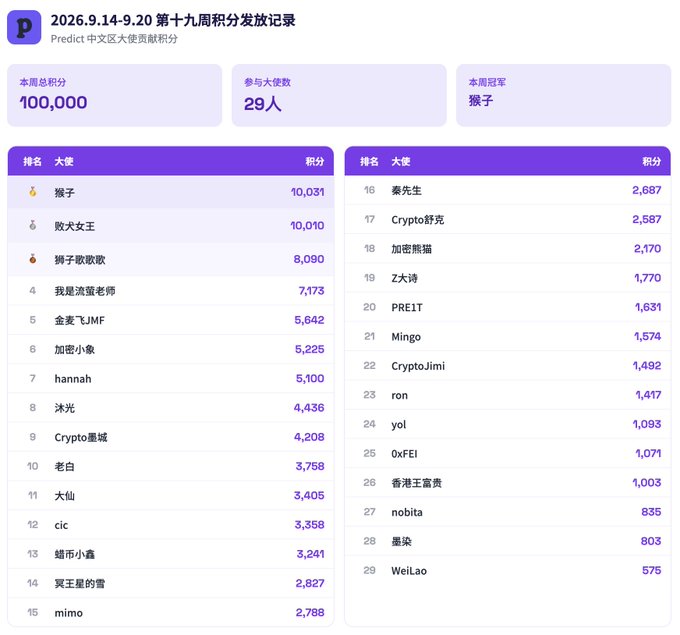Select ambassador 加密小象
Viewport: 680px width, 635px height.
(x=75, y=350)
